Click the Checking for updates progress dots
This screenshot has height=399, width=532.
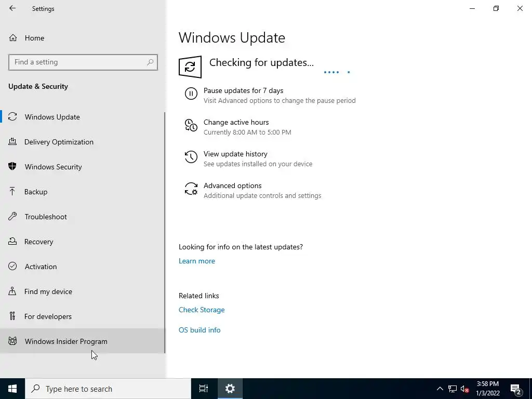[x=337, y=72]
